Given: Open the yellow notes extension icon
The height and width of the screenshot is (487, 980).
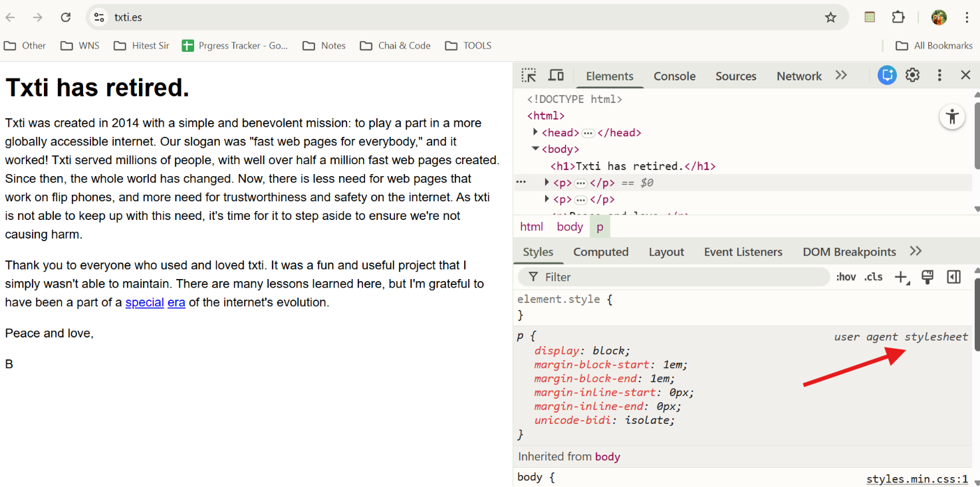Looking at the screenshot, I should [x=870, y=17].
